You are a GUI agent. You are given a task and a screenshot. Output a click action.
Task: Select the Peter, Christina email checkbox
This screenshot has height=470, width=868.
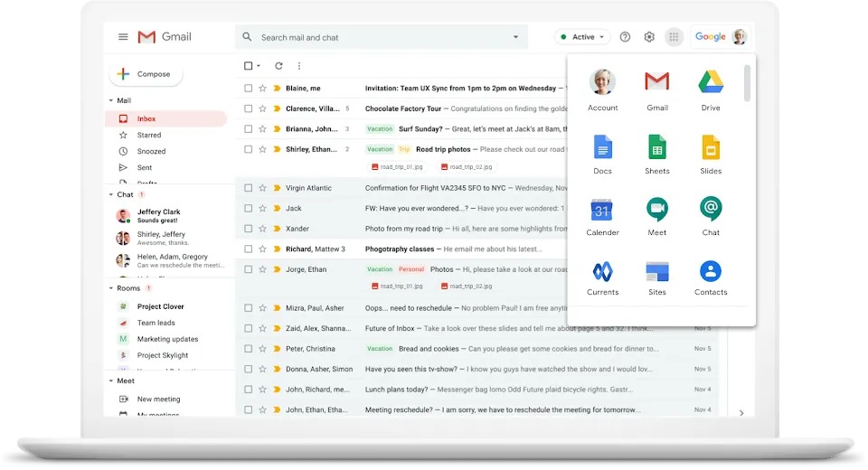pos(248,349)
